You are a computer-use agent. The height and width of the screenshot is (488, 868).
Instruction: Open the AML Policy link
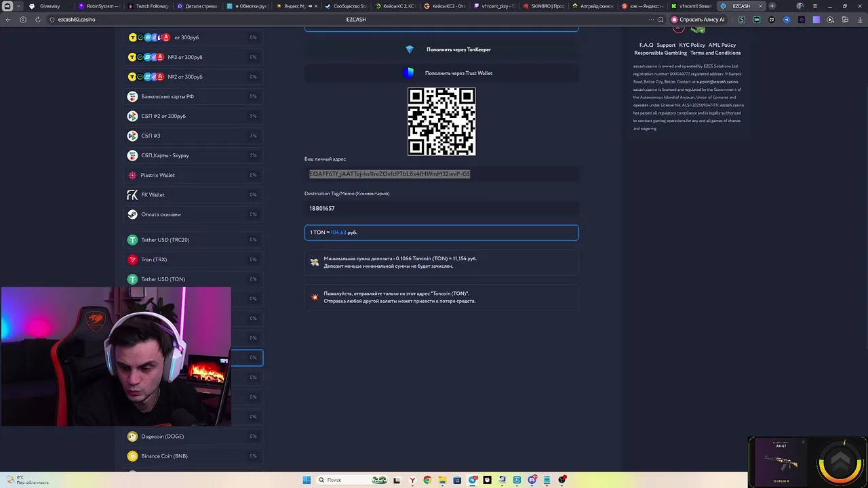click(722, 45)
